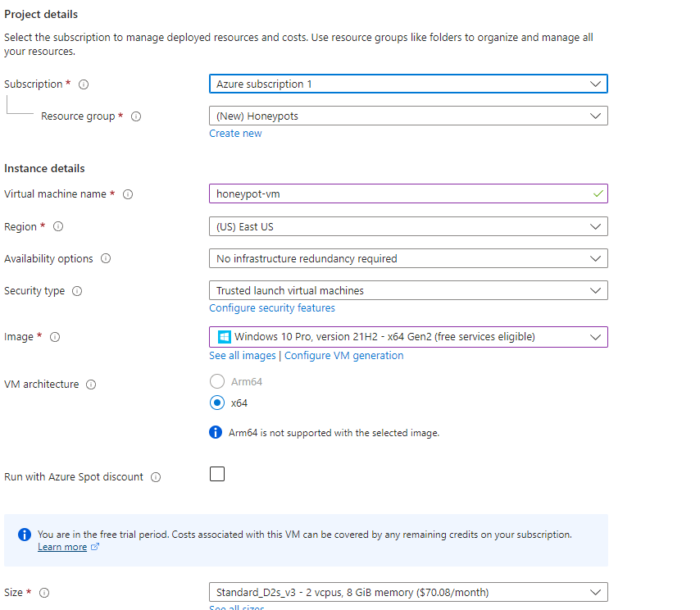Click green checkmark in VM name field
Viewport: 700px width, 610px height.
point(598,193)
